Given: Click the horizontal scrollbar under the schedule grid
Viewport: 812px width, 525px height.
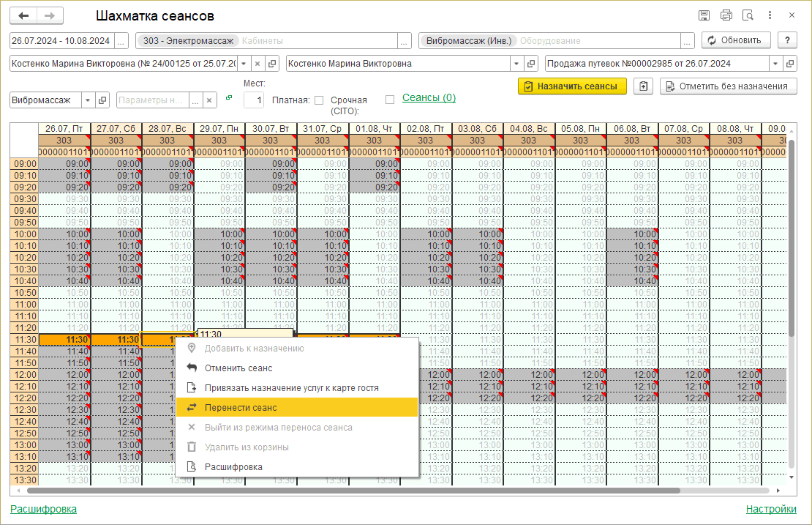Looking at the screenshot, I should (x=366, y=491).
